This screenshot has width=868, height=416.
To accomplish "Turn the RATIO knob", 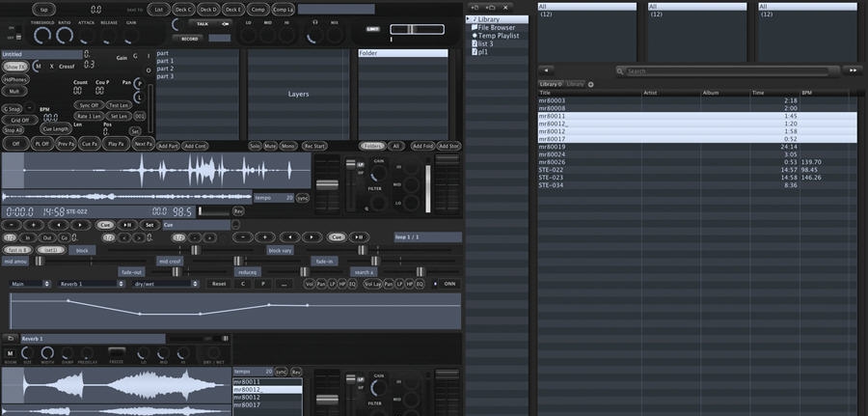I will click(x=65, y=36).
